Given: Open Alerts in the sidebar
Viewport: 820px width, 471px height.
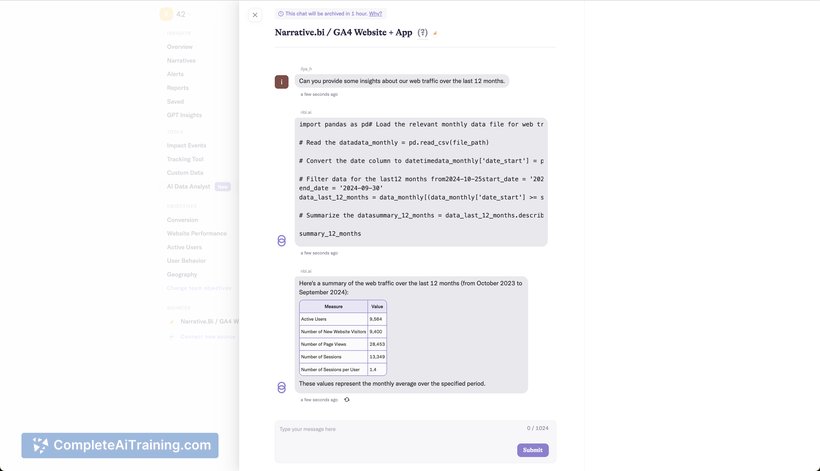Looking at the screenshot, I should 175,74.
